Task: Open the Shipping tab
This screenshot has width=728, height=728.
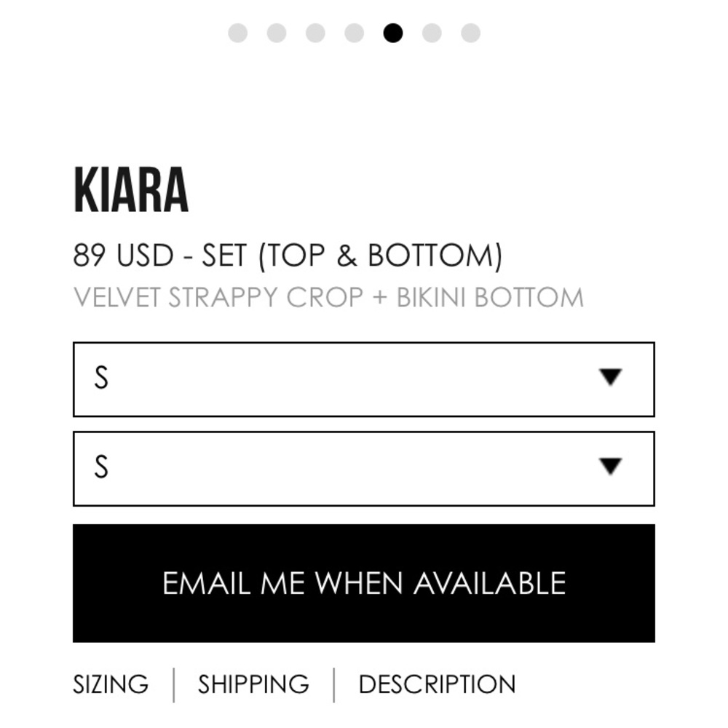Action: tap(253, 684)
